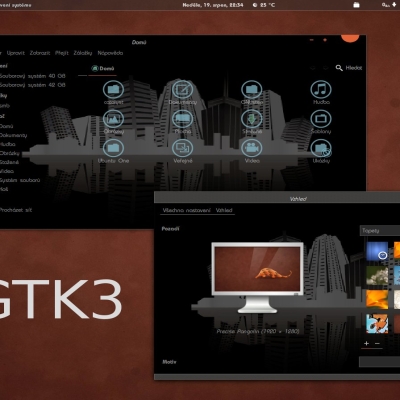
Task: Open the Přejít menu
Action: pyautogui.click(x=62, y=53)
